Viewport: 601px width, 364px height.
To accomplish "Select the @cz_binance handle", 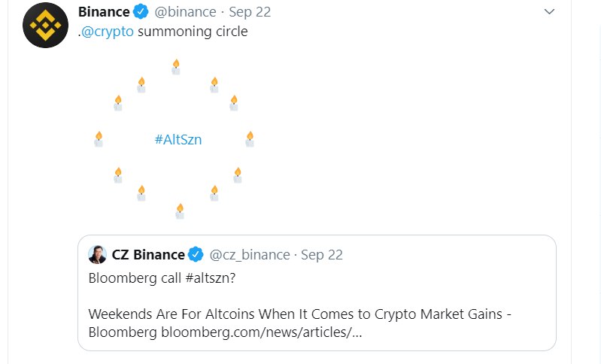I will click(x=249, y=254).
